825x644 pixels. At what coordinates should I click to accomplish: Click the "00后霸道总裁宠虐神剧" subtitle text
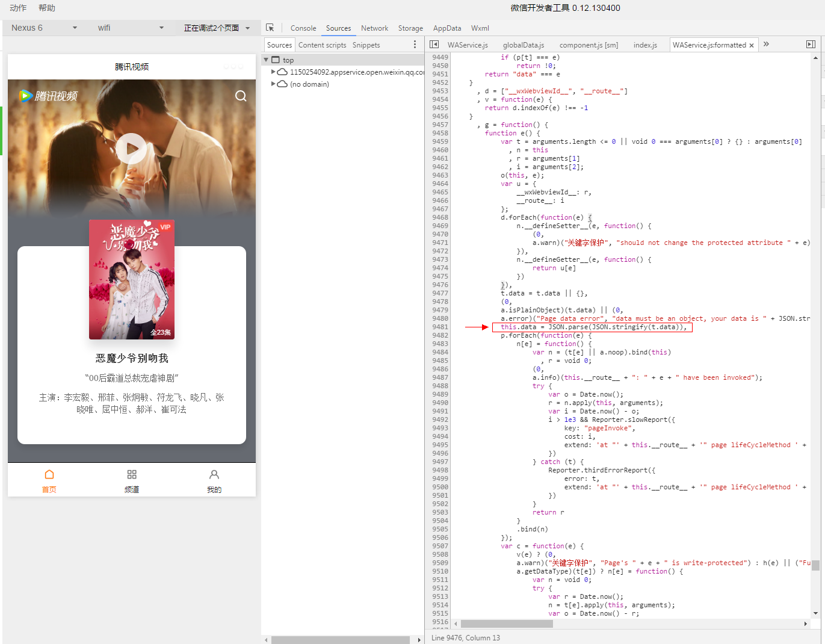132,378
